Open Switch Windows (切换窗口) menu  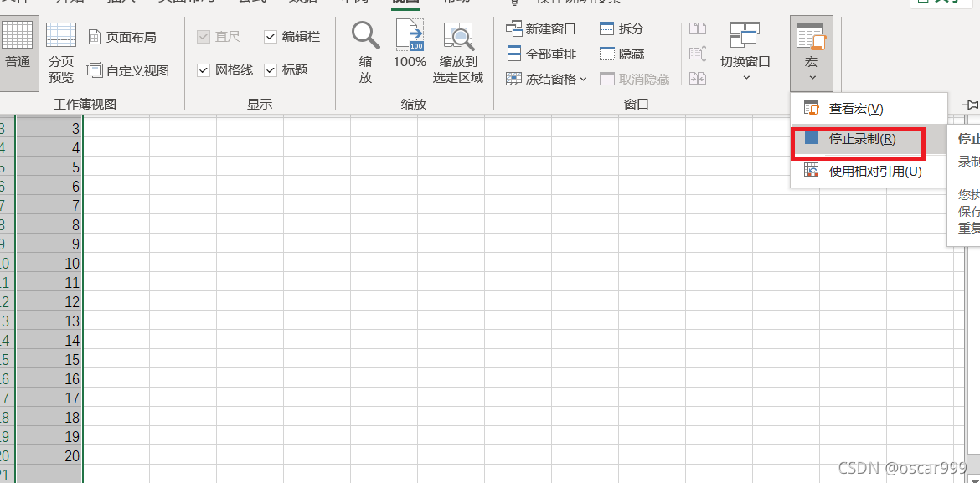[x=745, y=52]
